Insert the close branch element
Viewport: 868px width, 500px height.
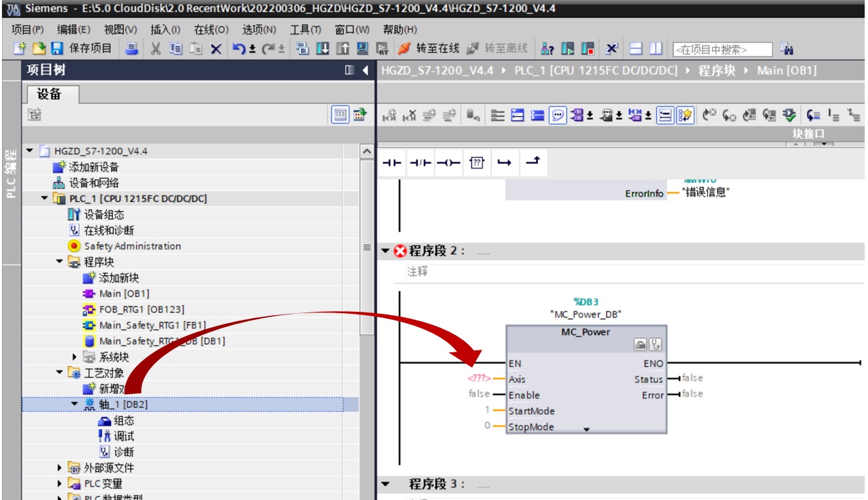click(532, 162)
